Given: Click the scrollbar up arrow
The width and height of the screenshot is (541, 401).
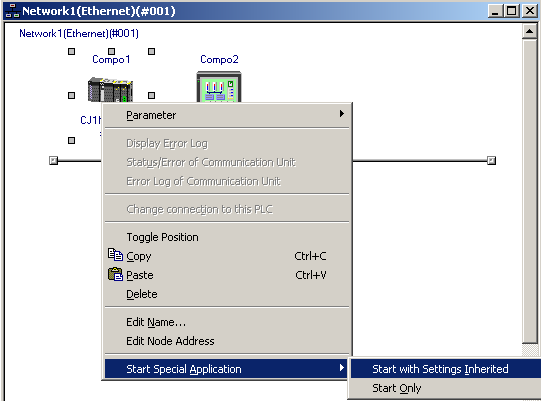Looking at the screenshot, I should pyautogui.click(x=529, y=32).
